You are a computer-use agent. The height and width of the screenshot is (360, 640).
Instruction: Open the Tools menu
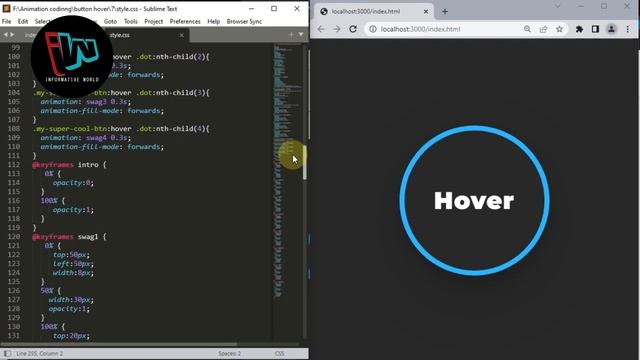[131, 21]
